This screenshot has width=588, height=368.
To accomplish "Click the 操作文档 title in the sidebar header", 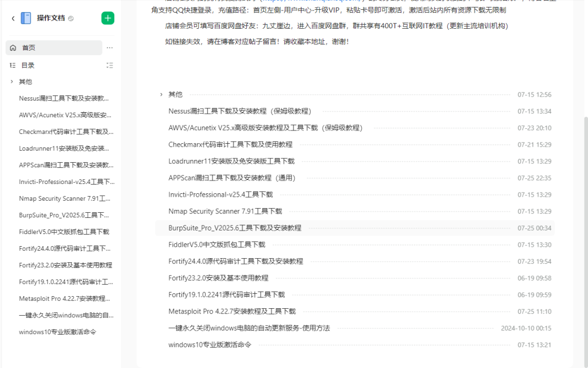I will [51, 18].
